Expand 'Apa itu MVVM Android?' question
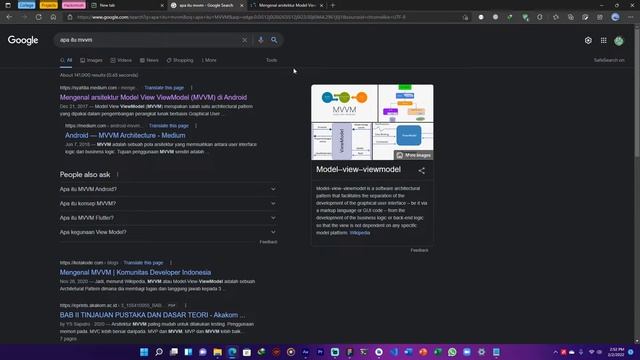 pyautogui.click(x=168, y=189)
